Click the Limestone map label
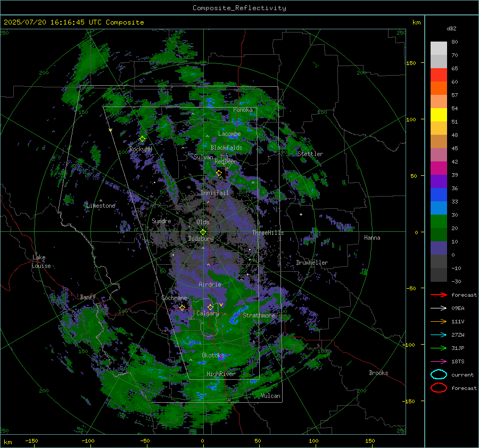 (x=101, y=206)
